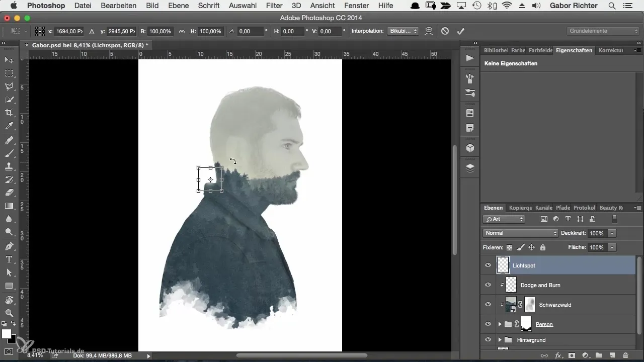Select the Eraser tool

point(9,193)
